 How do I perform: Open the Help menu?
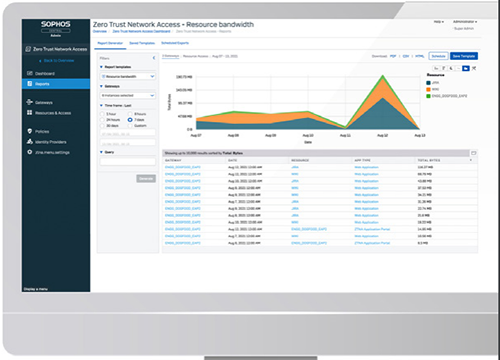pos(439,22)
